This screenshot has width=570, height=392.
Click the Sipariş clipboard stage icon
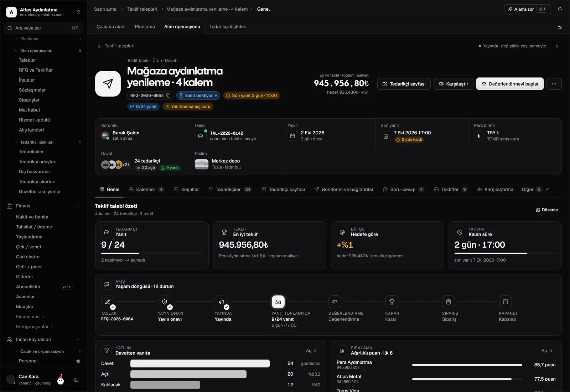click(x=449, y=302)
